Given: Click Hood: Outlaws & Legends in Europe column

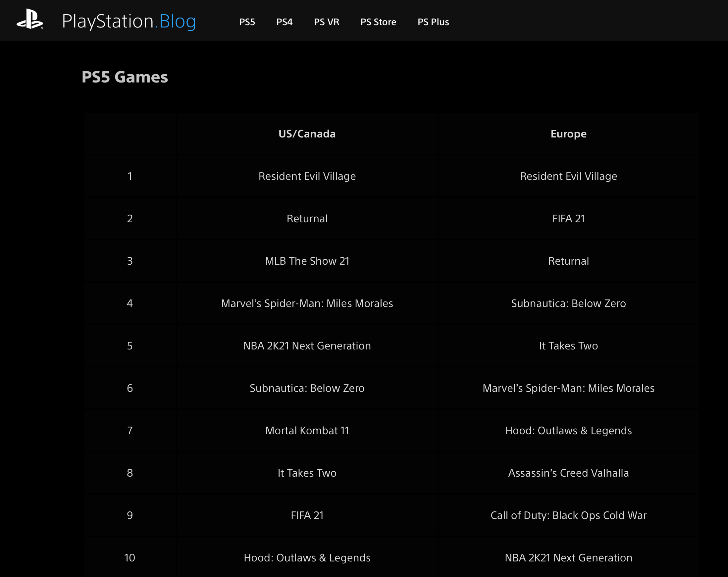Looking at the screenshot, I should click(x=568, y=431).
